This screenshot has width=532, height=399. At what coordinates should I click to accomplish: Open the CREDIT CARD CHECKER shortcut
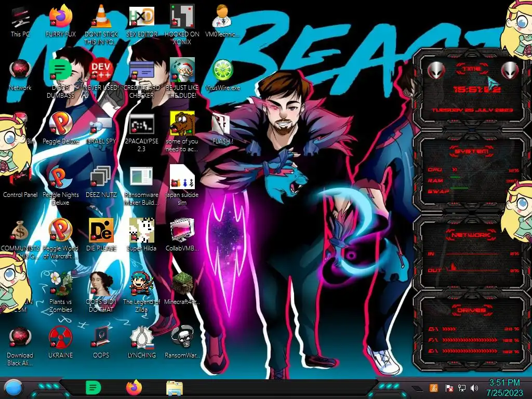click(x=141, y=79)
